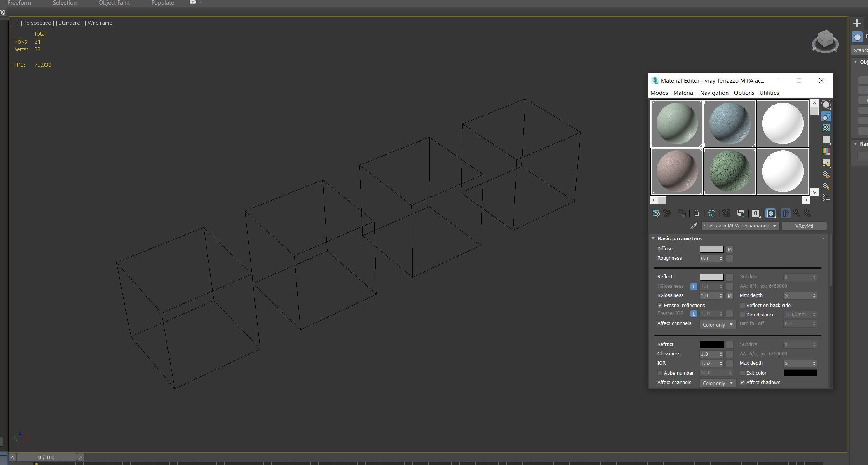The height and width of the screenshot is (465, 868).
Task: Open the Options menu
Action: tap(744, 93)
